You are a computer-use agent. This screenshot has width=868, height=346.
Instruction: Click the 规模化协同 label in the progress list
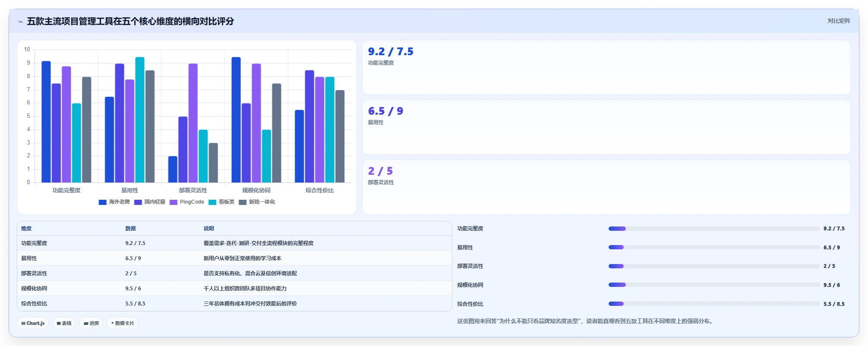[x=470, y=285]
